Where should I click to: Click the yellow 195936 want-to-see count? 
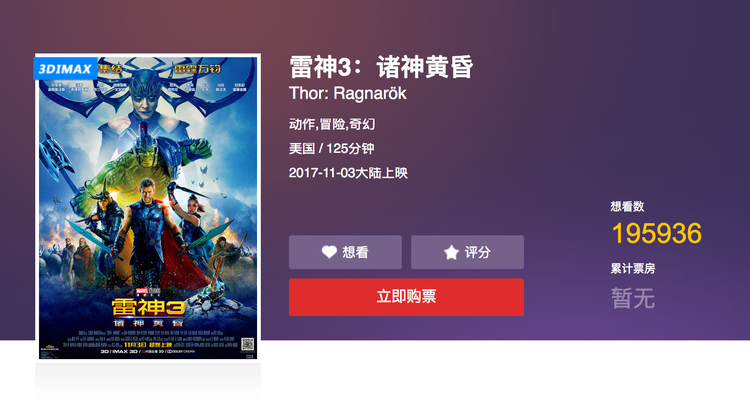tap(657, 233)
